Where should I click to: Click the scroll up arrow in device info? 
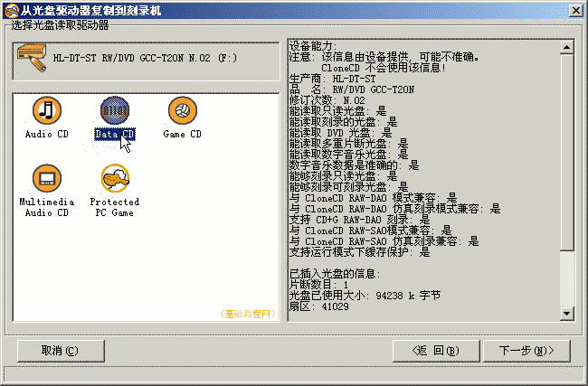[x=566, y=47]
